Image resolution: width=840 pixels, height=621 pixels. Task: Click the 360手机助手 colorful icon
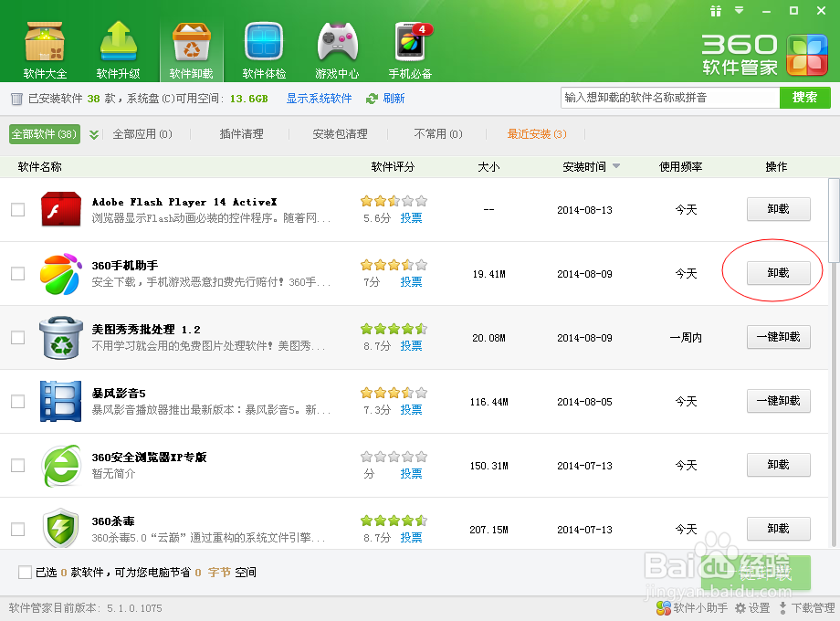pos(61,274)
